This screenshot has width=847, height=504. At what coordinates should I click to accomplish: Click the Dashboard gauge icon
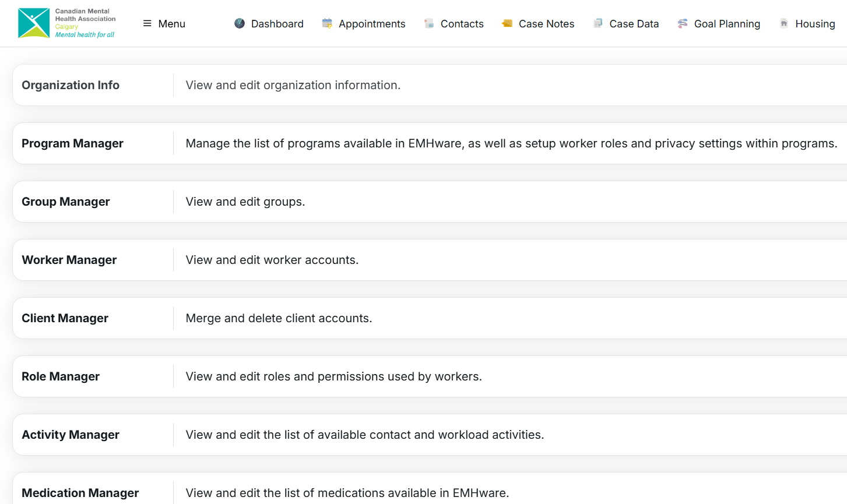click(x=240, y=23)
